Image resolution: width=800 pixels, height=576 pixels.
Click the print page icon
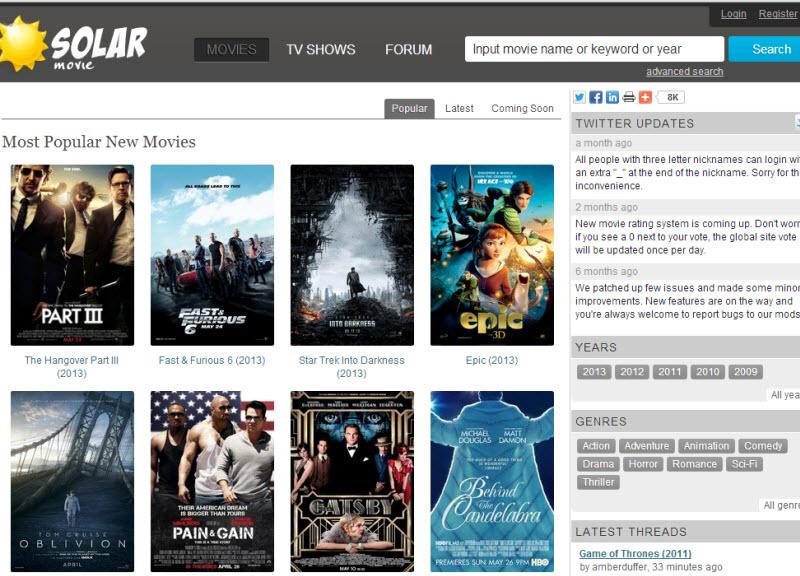point(629,97)
